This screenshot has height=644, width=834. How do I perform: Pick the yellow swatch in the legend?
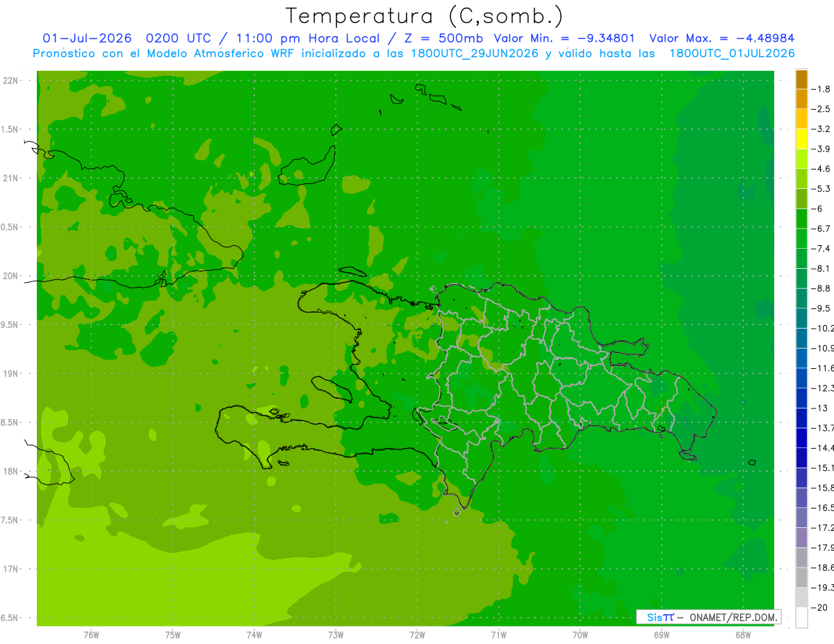pos(801,139)
